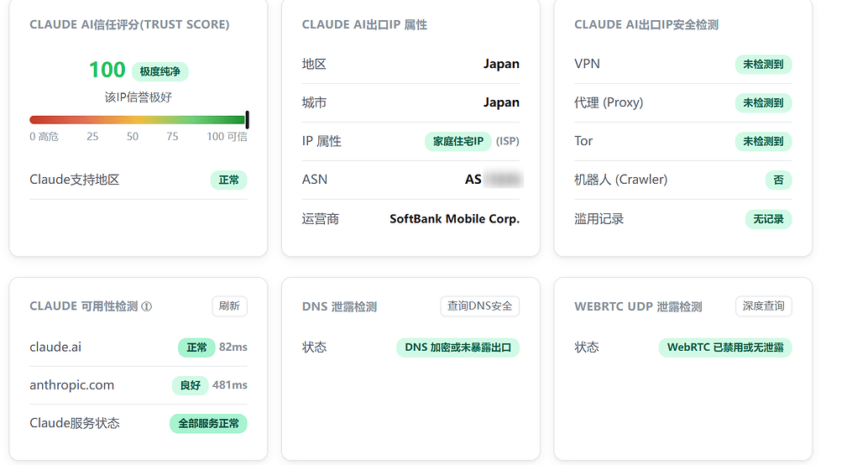Image resolution: width=868 pixels, height=465 pixels.
Task: Click the info icon beside CLAUDE 可用性检测
Action: coord(147,306)
